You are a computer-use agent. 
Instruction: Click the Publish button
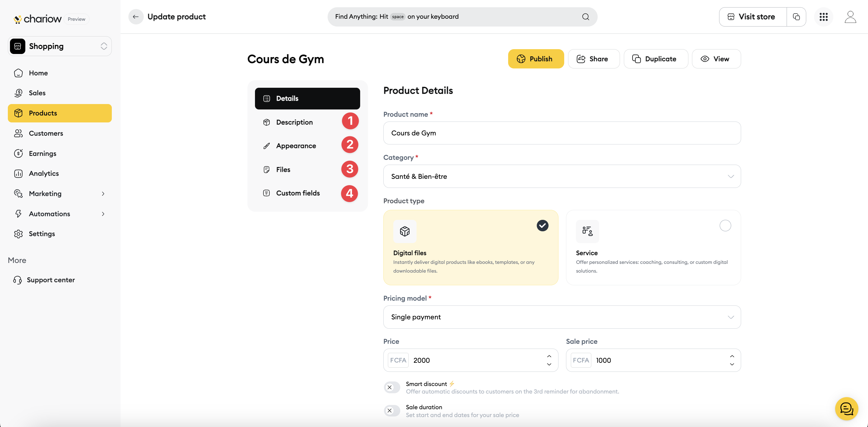536,59
